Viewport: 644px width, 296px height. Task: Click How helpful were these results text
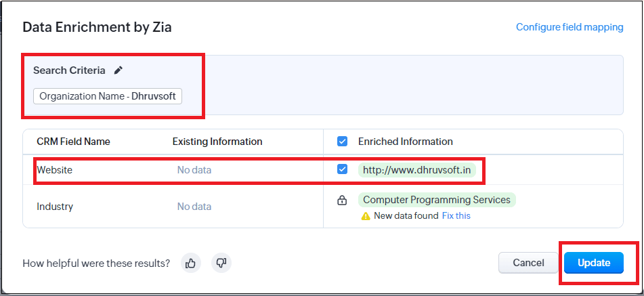97,263
